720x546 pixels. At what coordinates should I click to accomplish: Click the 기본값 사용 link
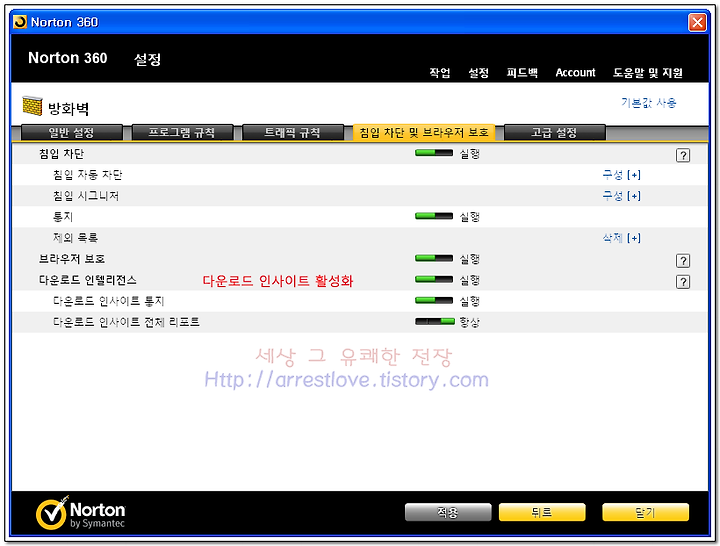pos(648,102)
